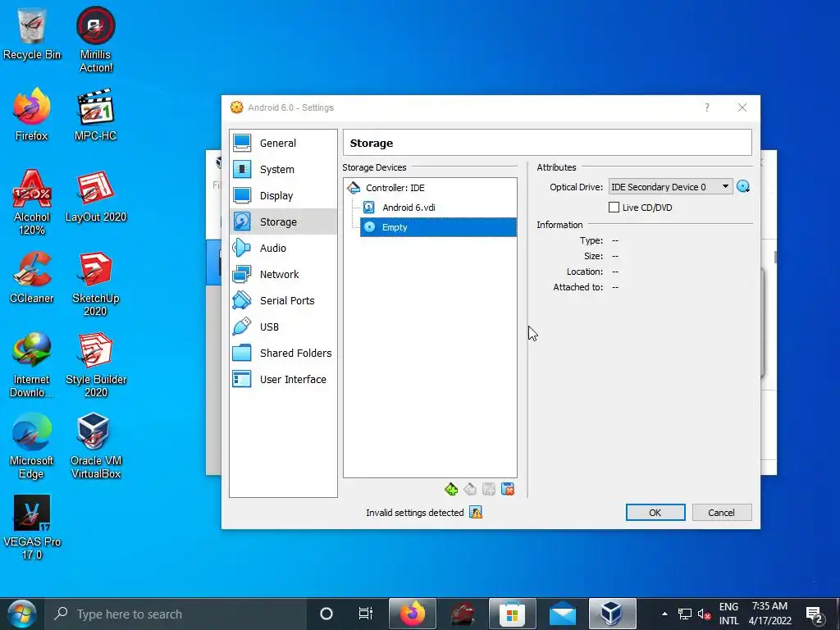The width and height of the screenshot is (840, 630).
Task: Select the Storage settings category
Action: coord(283,221)
